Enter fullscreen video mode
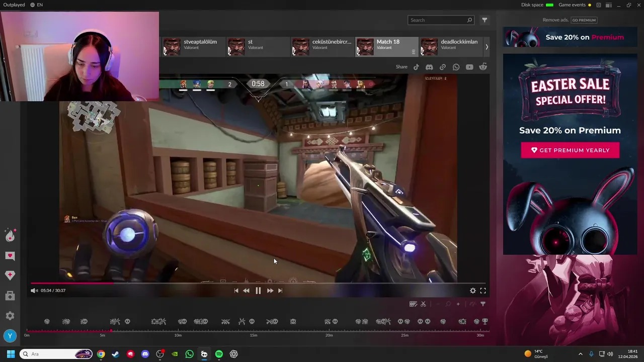This screenshot has width=644, height=362. 483,291
